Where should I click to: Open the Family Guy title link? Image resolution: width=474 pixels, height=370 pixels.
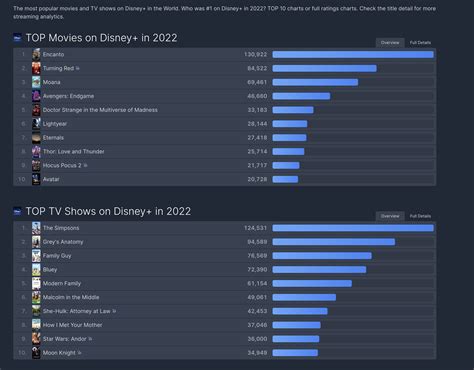(57, 256)
